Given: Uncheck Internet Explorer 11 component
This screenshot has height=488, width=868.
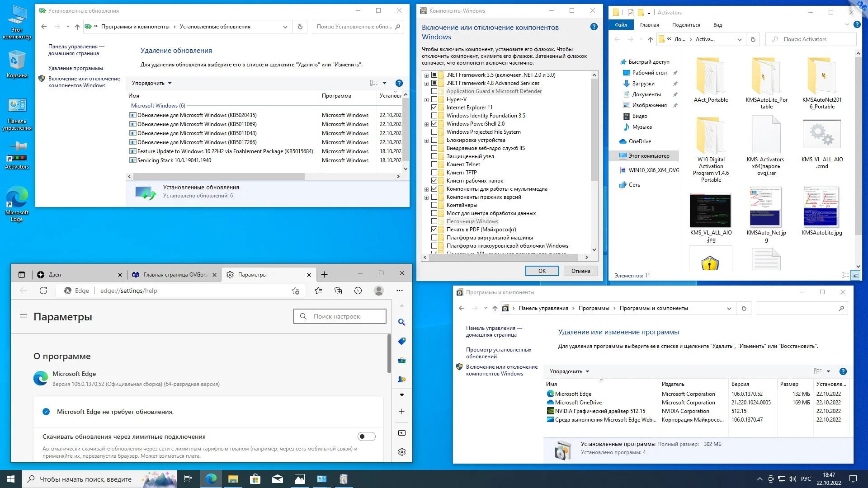Looking at the screenshot, I should tap(434, 108).
